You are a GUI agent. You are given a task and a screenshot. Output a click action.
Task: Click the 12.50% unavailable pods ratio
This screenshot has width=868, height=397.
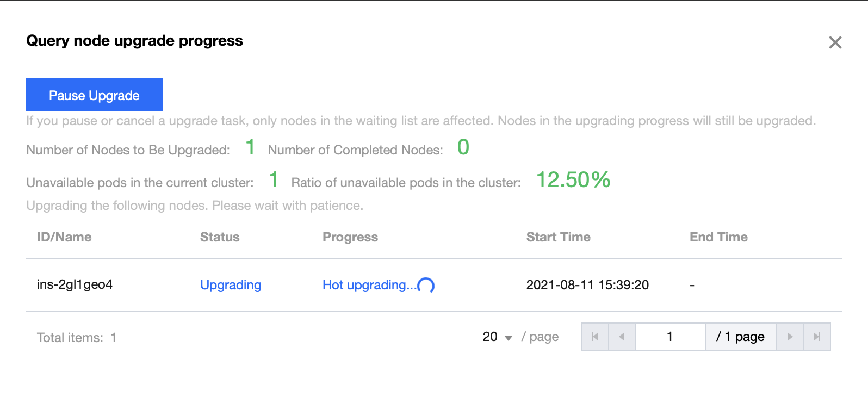(x=573, y=180)
